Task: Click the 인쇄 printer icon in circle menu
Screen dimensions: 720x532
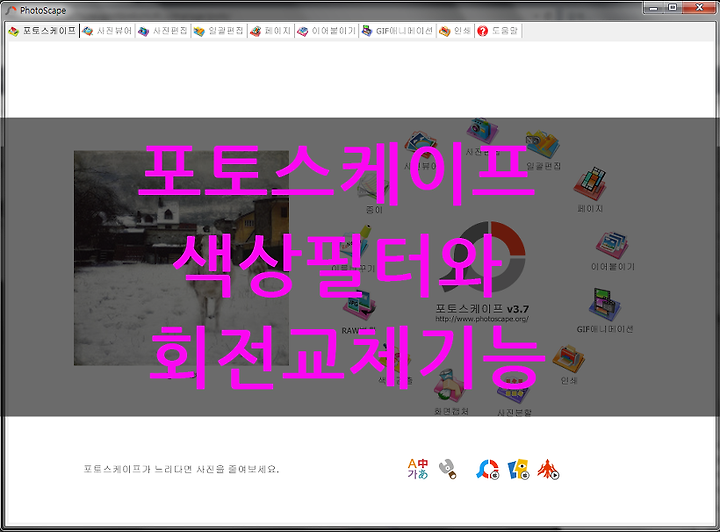Action: pyautogui.click(x=568, y=359)
